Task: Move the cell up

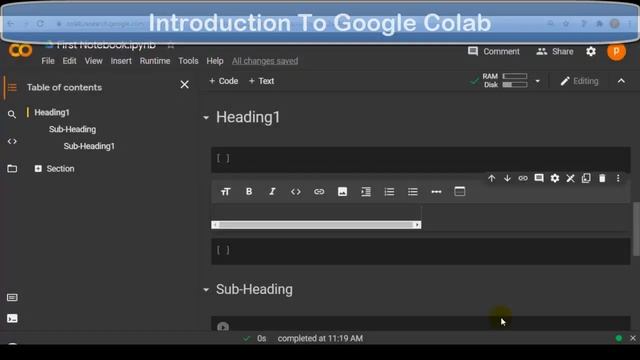Action: tap(491, 178)
